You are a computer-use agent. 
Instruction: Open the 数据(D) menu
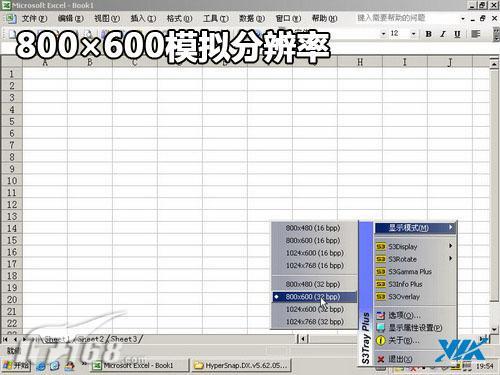click(x=252, y=18)
